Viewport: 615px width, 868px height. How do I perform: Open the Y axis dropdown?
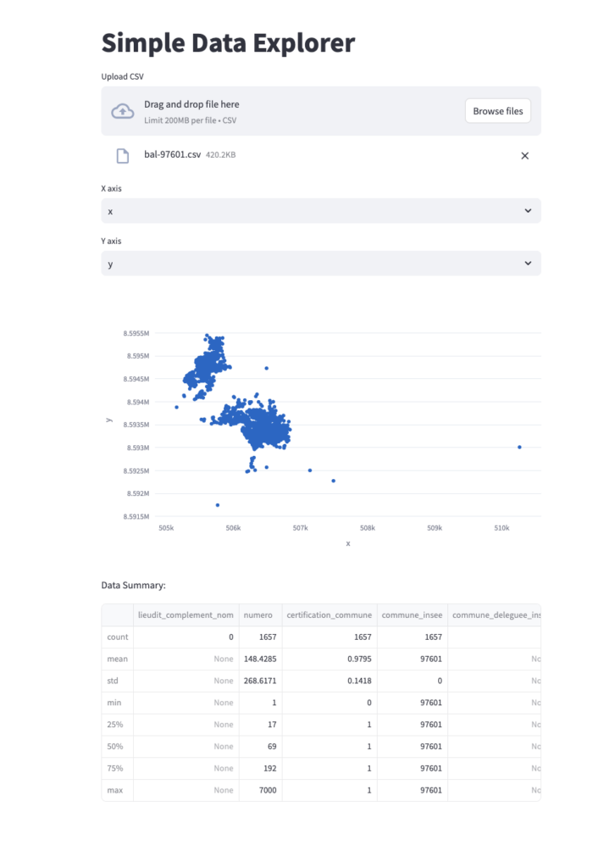[x=320, y=263]
